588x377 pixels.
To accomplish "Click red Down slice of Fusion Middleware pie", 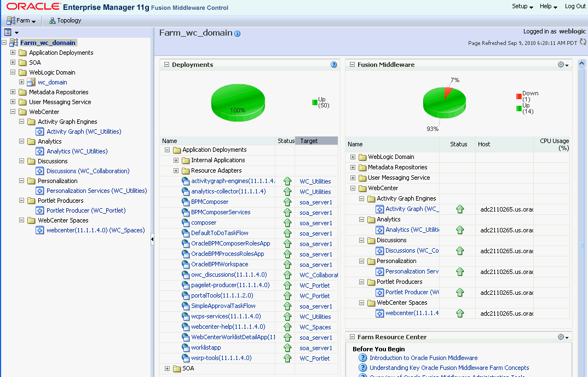I will (x=448, y=92).
